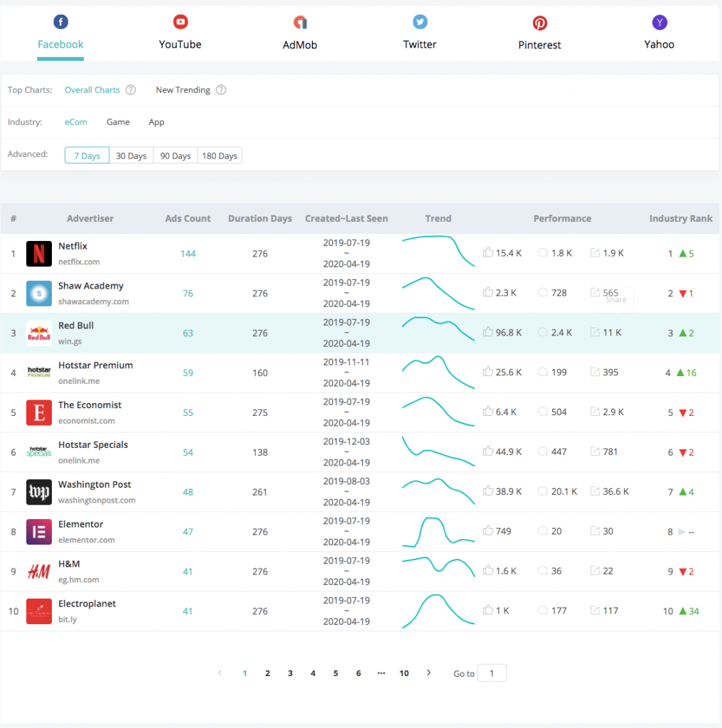
Task: Click the Red Bull logo thumbnail
Action: (39, 333)
